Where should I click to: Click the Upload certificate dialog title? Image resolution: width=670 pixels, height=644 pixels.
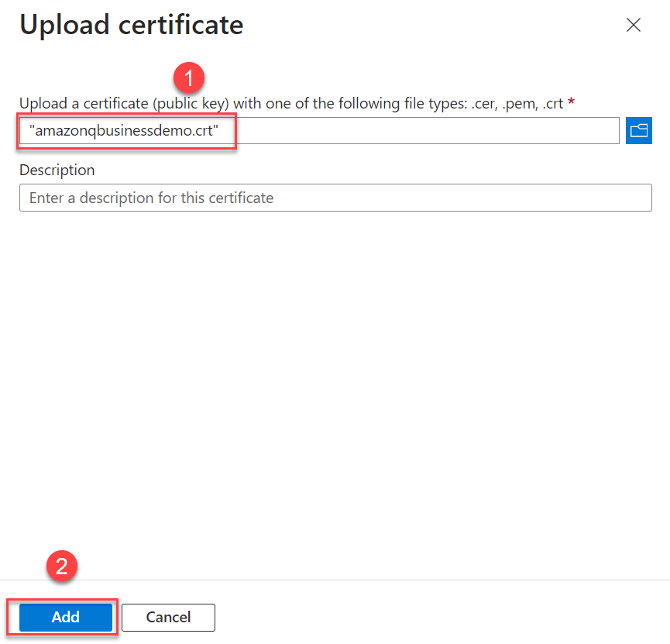[131, 25]
